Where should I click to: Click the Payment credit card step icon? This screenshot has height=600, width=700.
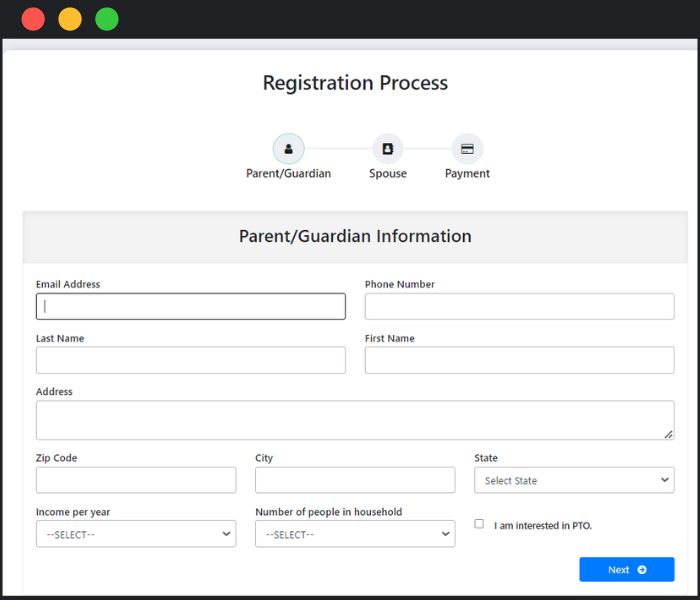coord(467,149)
